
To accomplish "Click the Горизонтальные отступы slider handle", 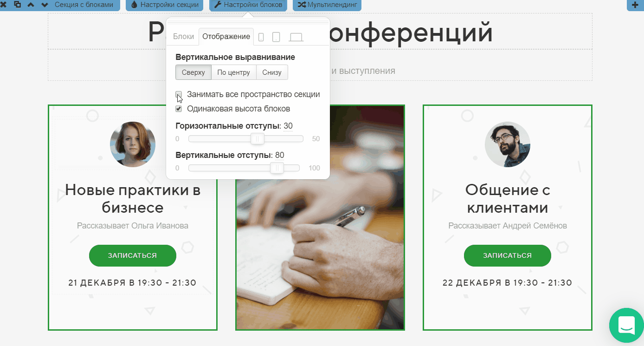I will tap(258, 139).
